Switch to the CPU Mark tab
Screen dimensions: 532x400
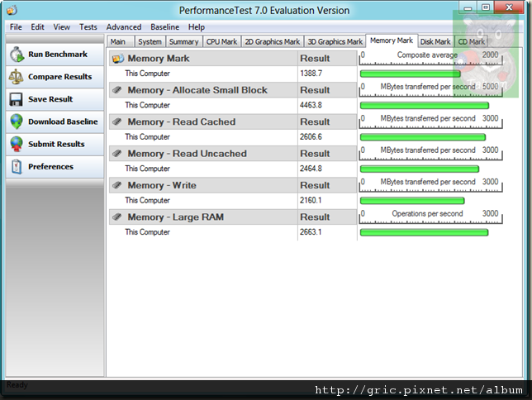pyautogui.click(x=222, y=42)
